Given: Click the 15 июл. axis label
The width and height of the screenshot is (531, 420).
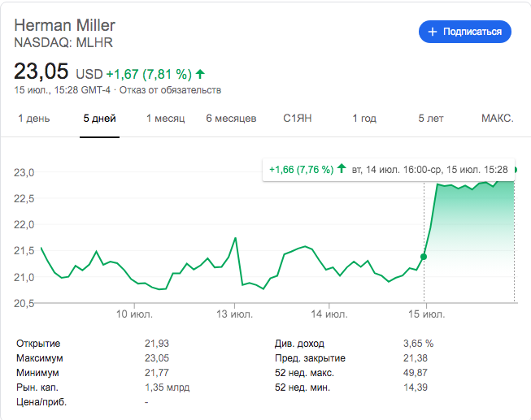Looking at the screenshot, I should point(426,314).
